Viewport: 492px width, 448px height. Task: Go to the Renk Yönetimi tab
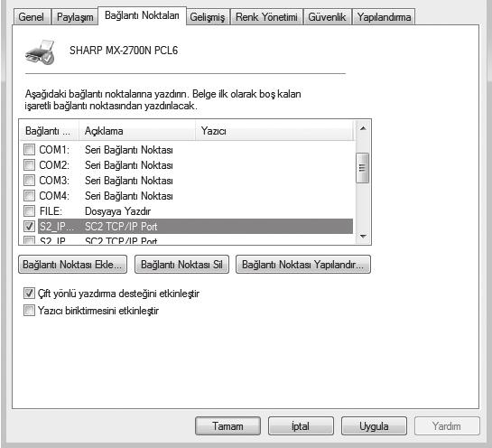(x=266, y=17)
